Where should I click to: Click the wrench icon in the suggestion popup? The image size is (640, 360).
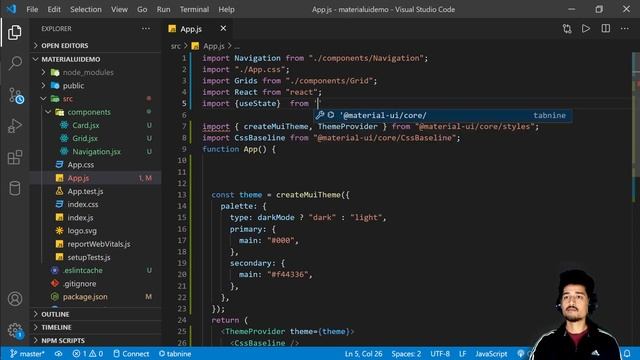pos(320,115)
